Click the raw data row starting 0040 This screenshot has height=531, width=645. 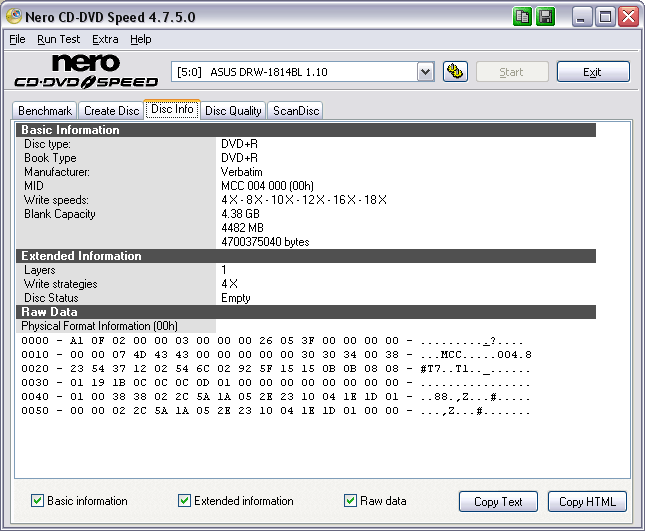276,397
